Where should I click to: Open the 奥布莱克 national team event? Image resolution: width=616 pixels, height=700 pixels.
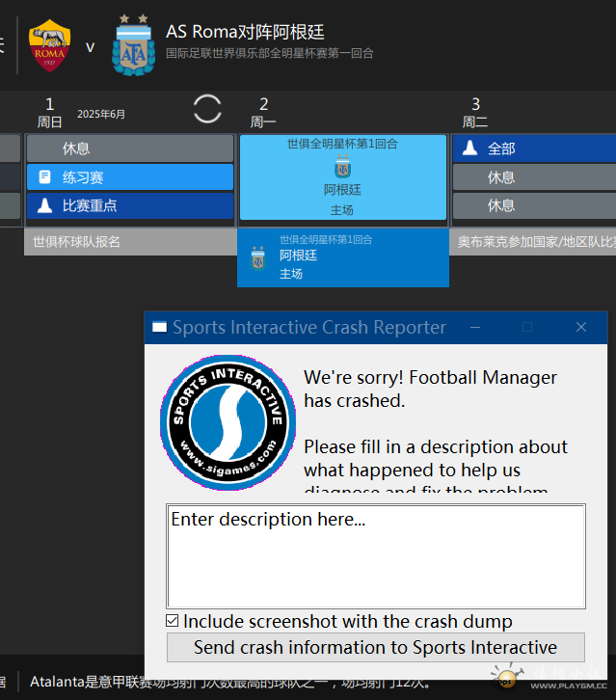click(x=534, y=242)
